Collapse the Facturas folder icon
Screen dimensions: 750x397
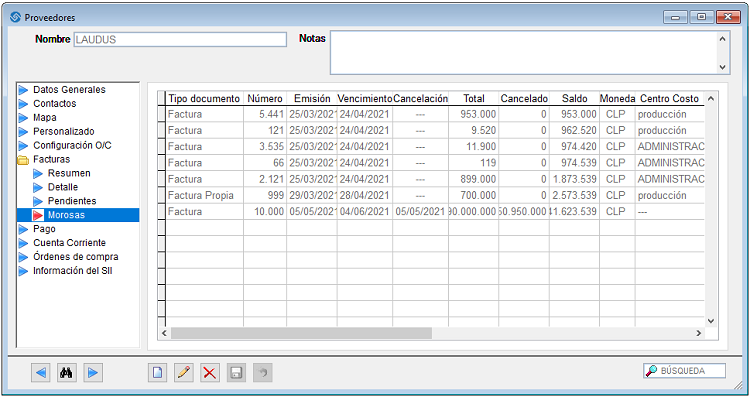coord(23,160)
